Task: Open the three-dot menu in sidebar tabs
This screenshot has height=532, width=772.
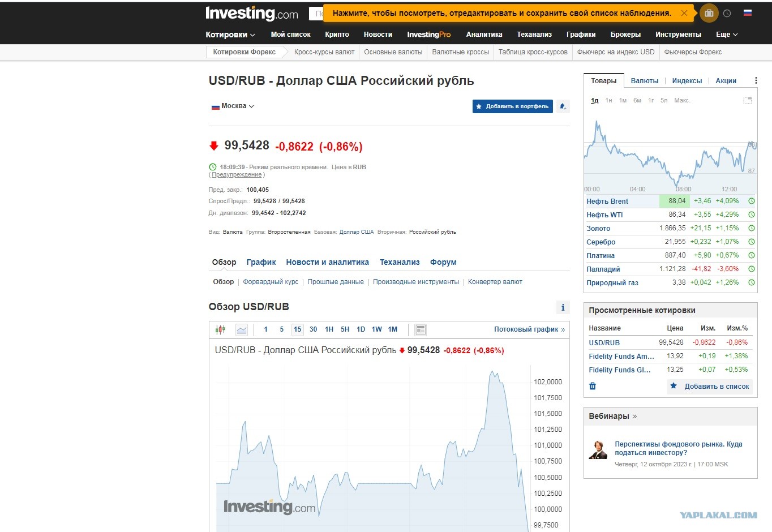Action: 756,80
